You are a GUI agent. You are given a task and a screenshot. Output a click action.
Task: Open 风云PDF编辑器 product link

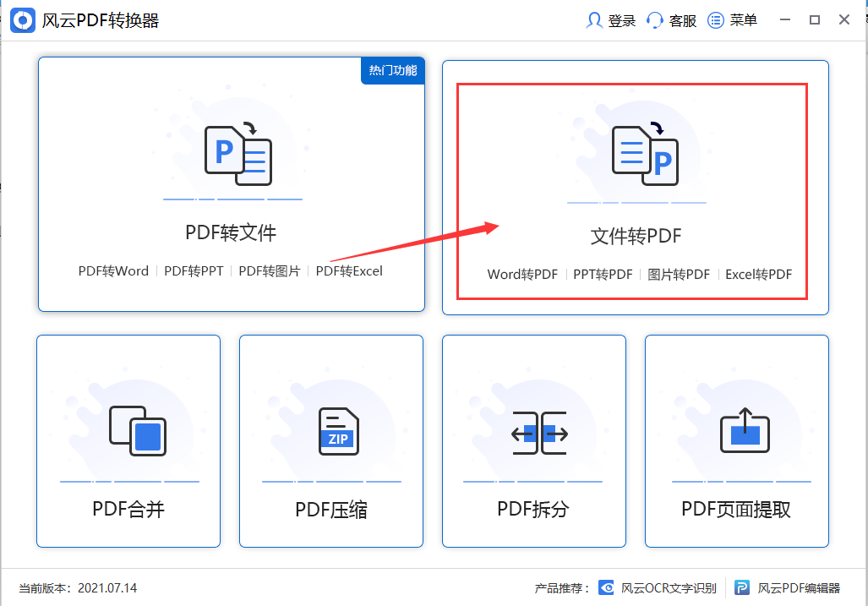799,588
